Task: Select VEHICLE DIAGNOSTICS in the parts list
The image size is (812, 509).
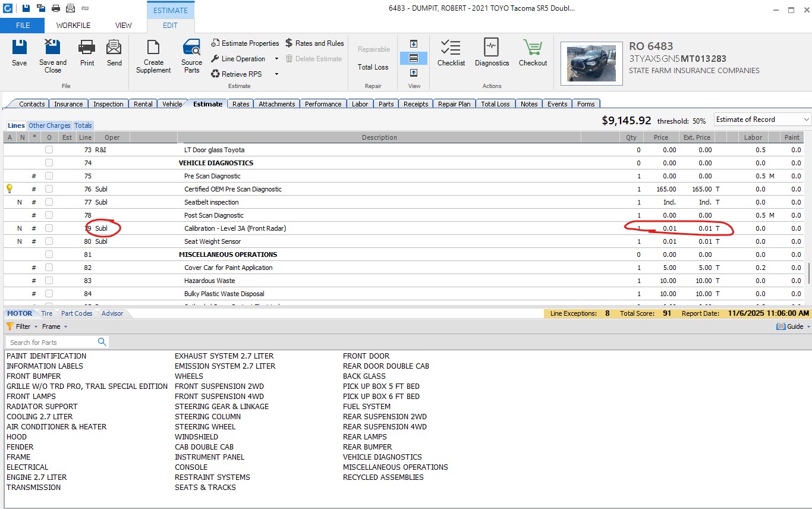Action: coord(382,457)
